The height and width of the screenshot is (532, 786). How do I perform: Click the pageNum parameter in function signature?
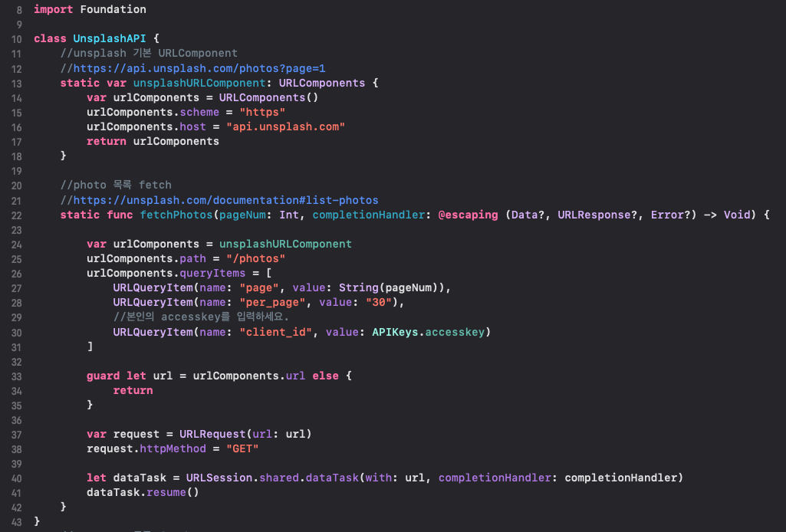pos(242,215)
